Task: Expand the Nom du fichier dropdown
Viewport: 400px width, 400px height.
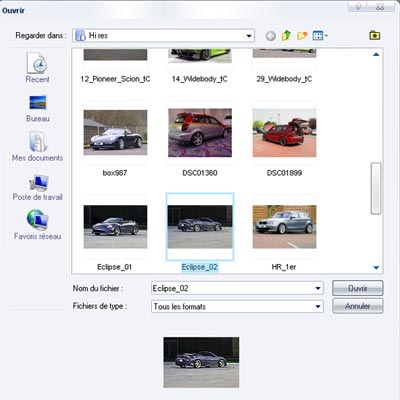Action: (318, 288)
